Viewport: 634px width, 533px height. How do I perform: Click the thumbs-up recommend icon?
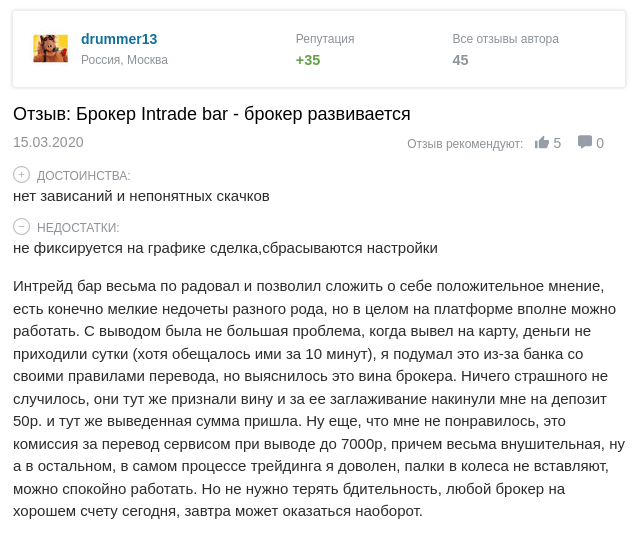click(x=542, y=143)
